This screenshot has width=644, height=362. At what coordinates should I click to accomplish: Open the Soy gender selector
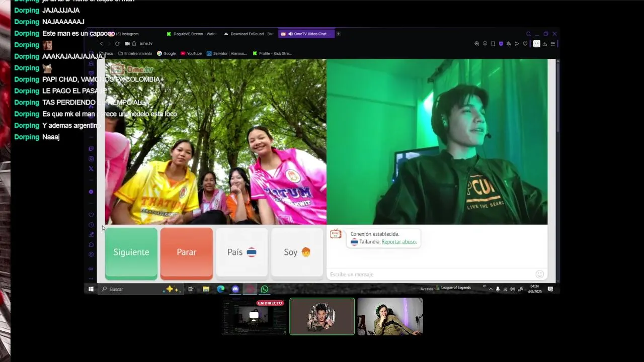[x=297, y=252]
